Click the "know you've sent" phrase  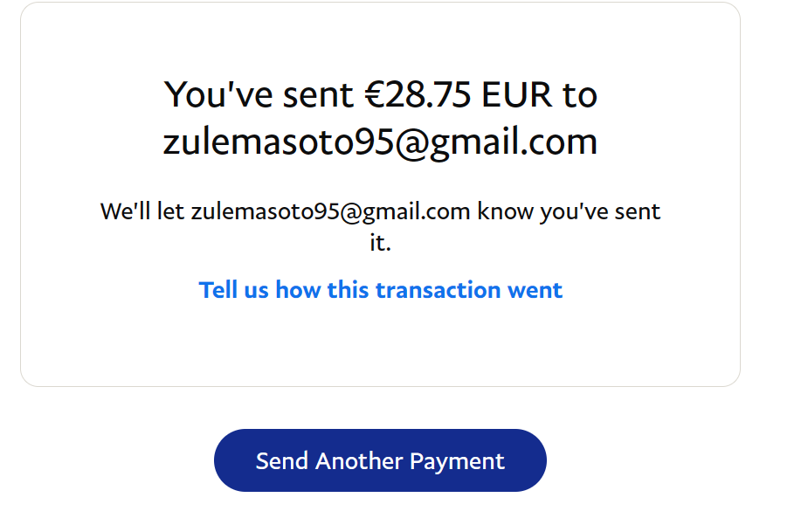pos(569,212)
